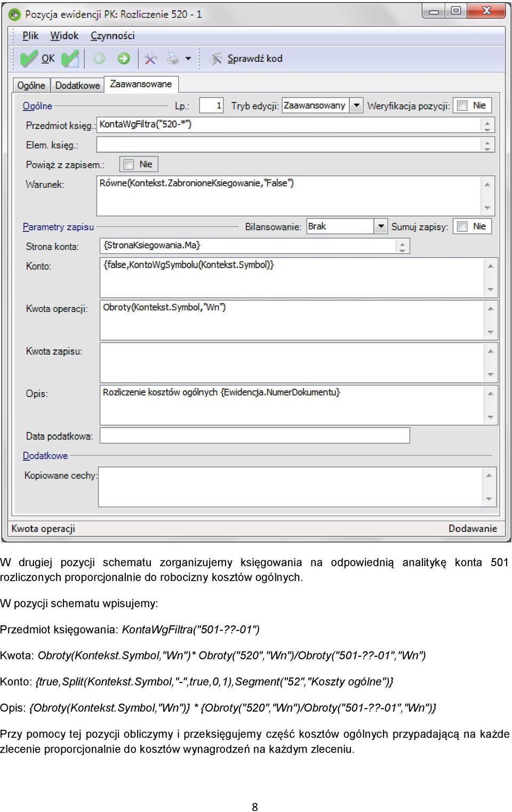Click the Strona konta field spinner
The image size is (512, 812).
(x=403, y=246)
